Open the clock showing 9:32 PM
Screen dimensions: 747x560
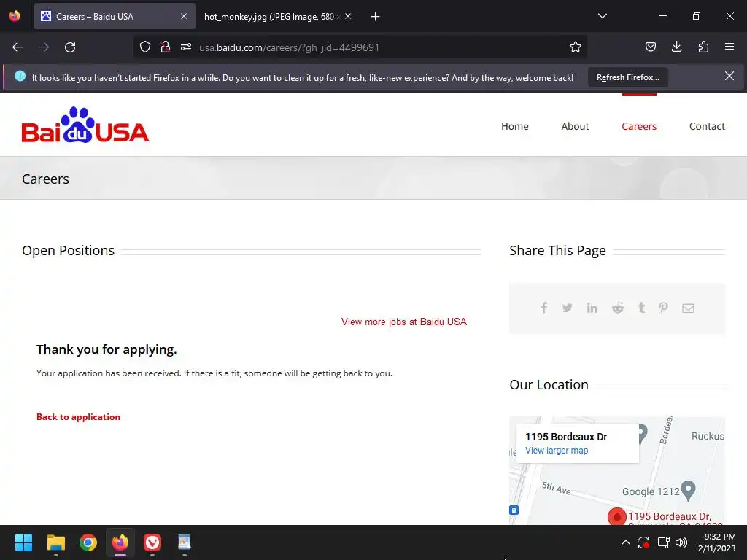(x=717, y=542)
